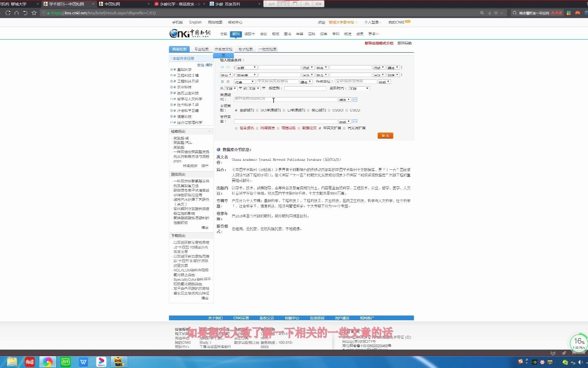This screenshot has width=588, height=368.
Task: Expand the 医药卫生科技 tree node
Action: [171, 93]
